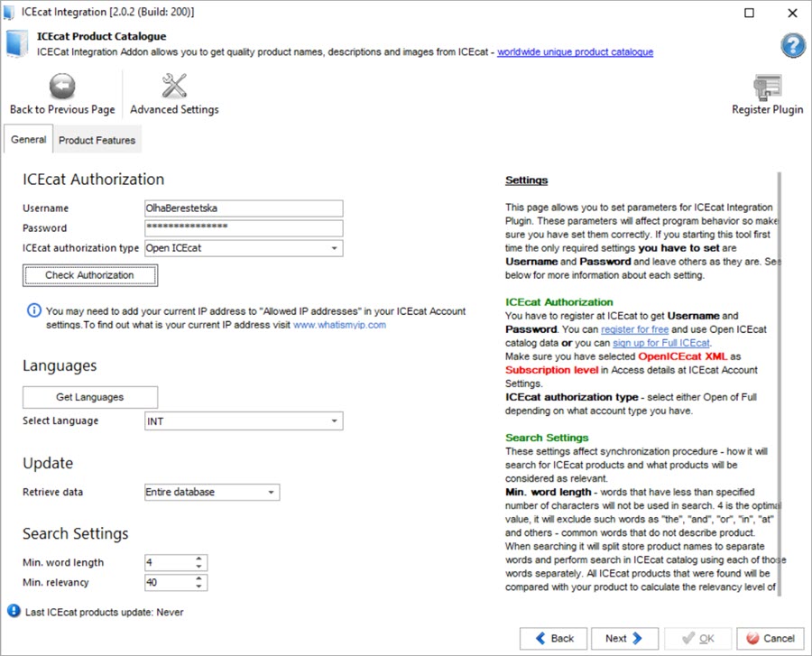812x656 pixels.
Task: Click the Min. word length value field
Action: coord(170,563)
